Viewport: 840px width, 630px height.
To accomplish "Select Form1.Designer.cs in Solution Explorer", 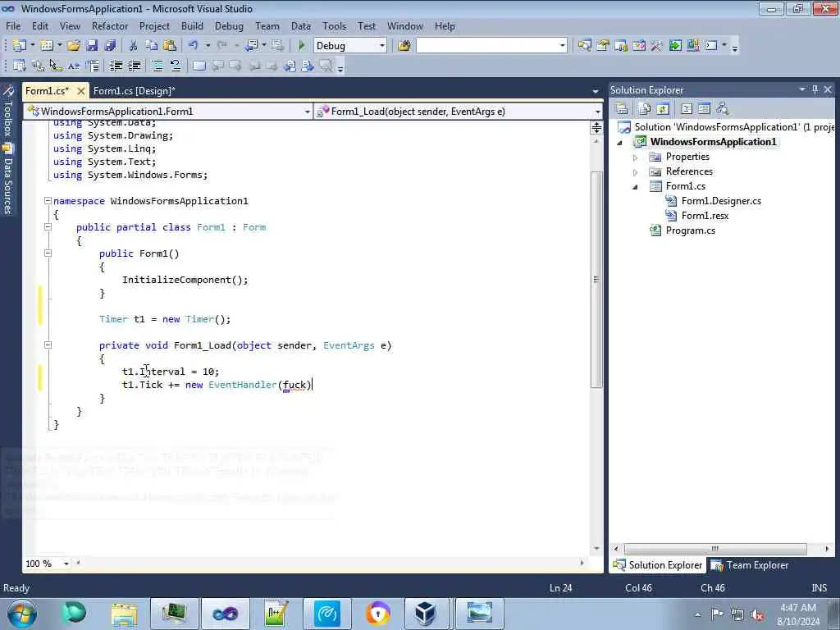I will click(x=720, y=201).
